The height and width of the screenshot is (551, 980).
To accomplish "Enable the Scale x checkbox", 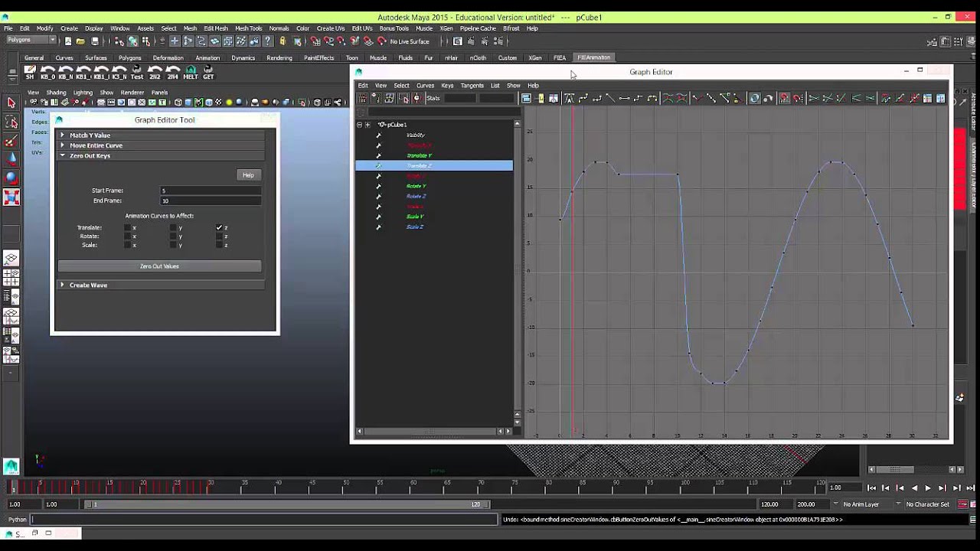I will tap(127, 245).
